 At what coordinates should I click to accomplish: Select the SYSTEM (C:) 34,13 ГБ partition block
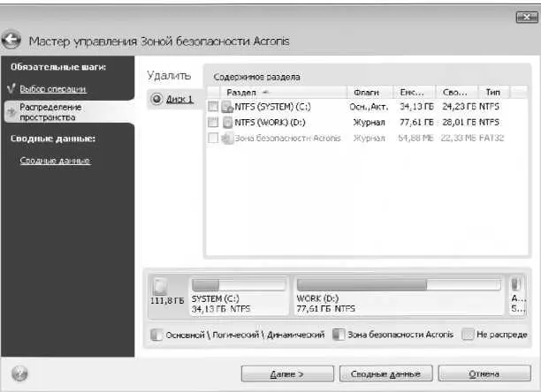[239, 296]
